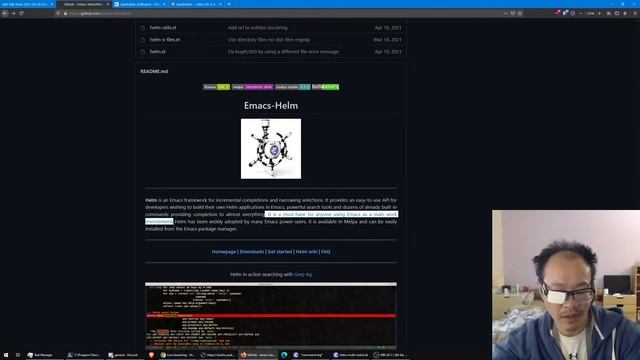
Task: Close the GitHub emacs-helm tab
Action: tap(108, 4)
